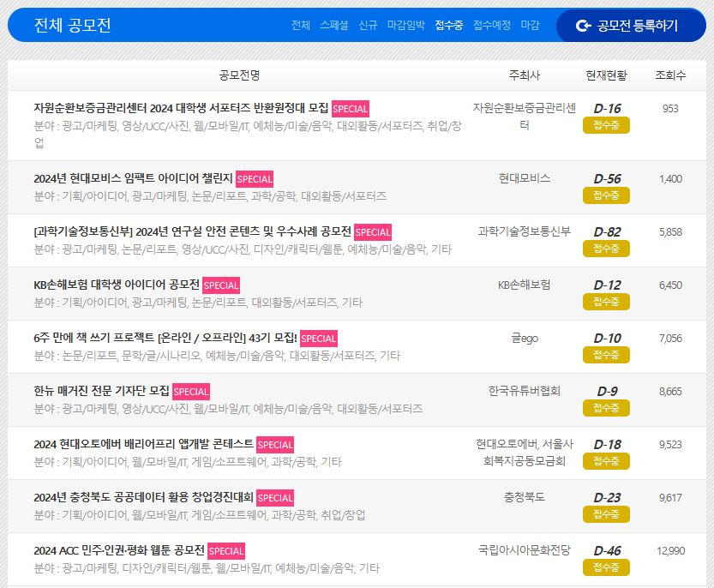
Task: Click 접수중 badge under D-23
Action: click(606, 514)
